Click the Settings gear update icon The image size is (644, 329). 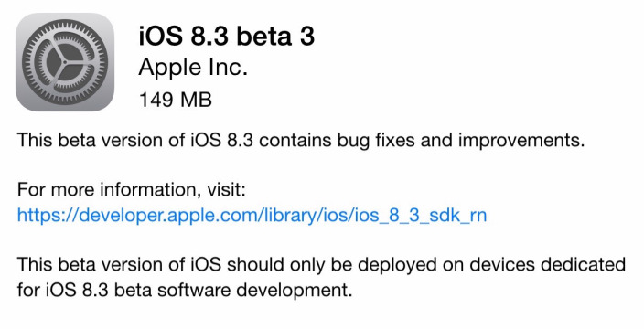pos(65,62)
